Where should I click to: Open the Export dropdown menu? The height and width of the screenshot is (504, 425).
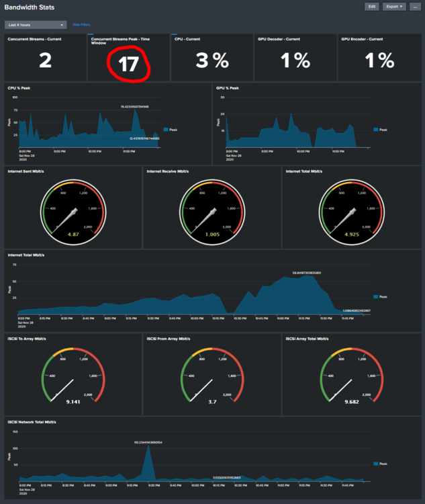point(394,7)
